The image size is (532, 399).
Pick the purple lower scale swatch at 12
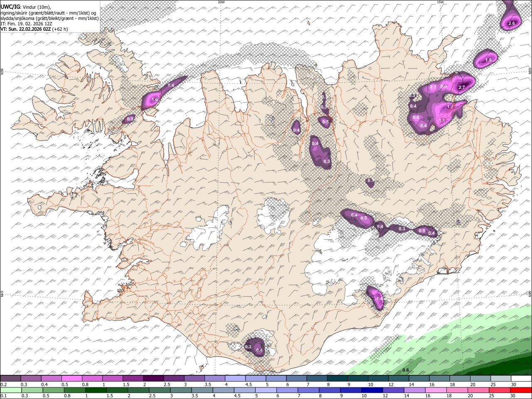pyautogui.click(x=393, y=390)
